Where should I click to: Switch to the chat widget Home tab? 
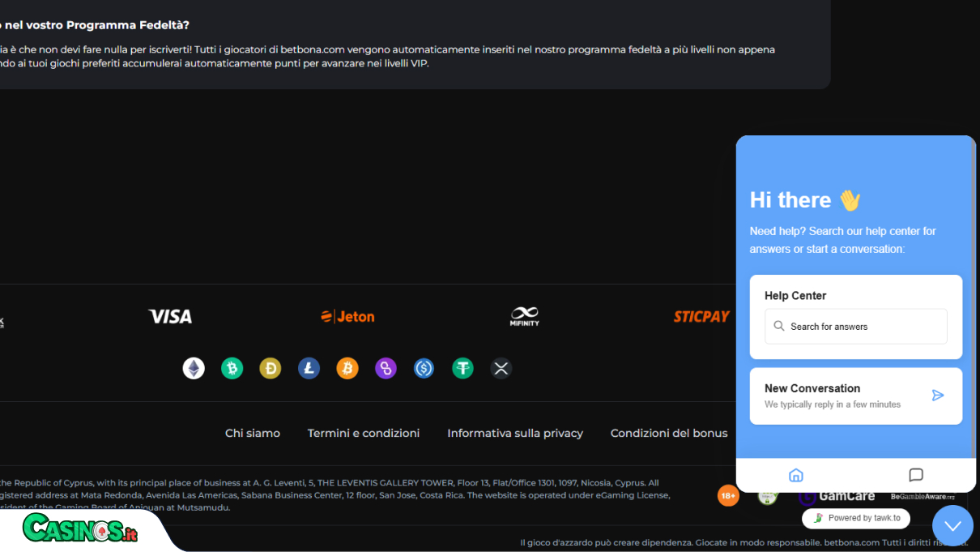[x=796, y=475]
